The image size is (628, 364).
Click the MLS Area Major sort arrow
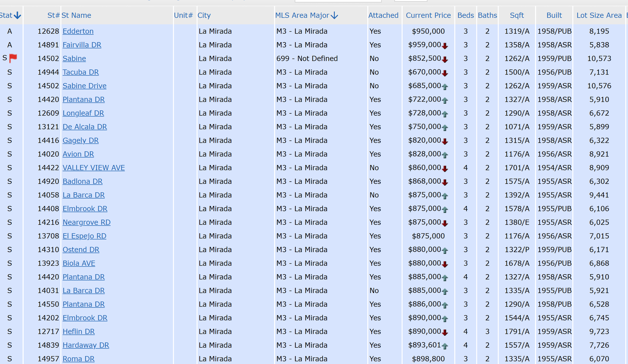(334, 16)
